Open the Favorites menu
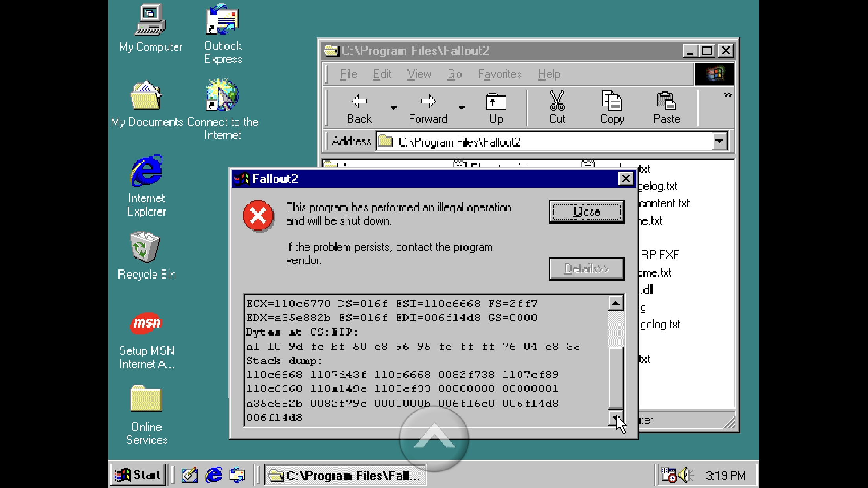Screen dimensions: 868x488 (x=500, y=74)
